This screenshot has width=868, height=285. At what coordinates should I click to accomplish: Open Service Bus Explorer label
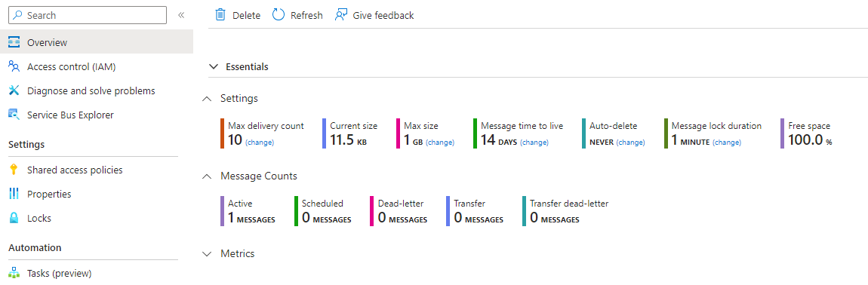70,115
